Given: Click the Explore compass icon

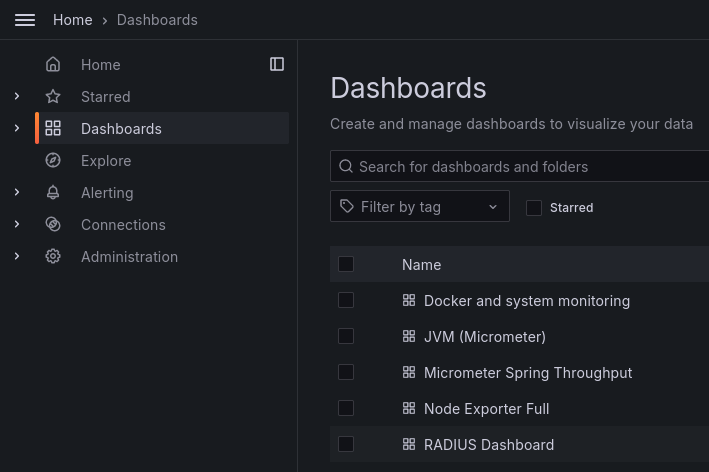Looking at the screenshot, I should tap(53, 161).
